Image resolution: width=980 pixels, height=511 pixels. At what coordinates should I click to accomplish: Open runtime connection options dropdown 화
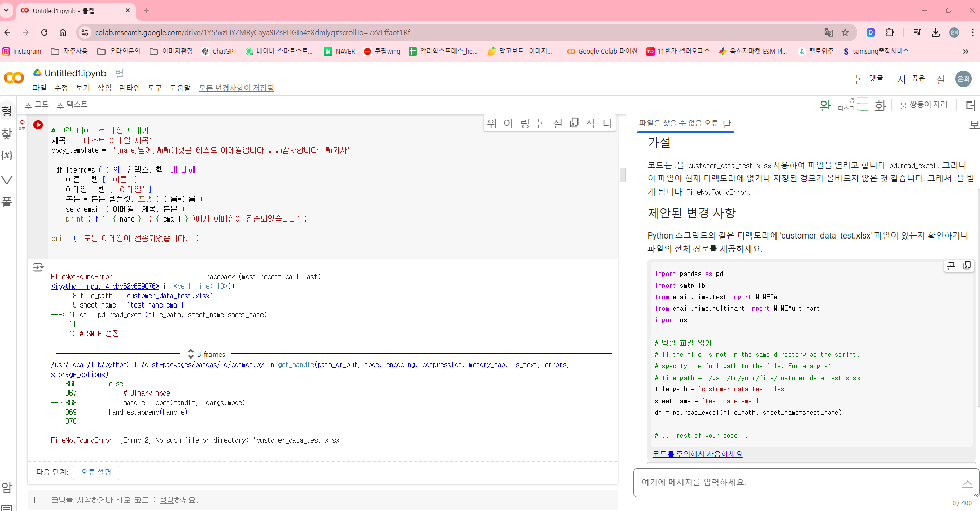click(880, 106)
